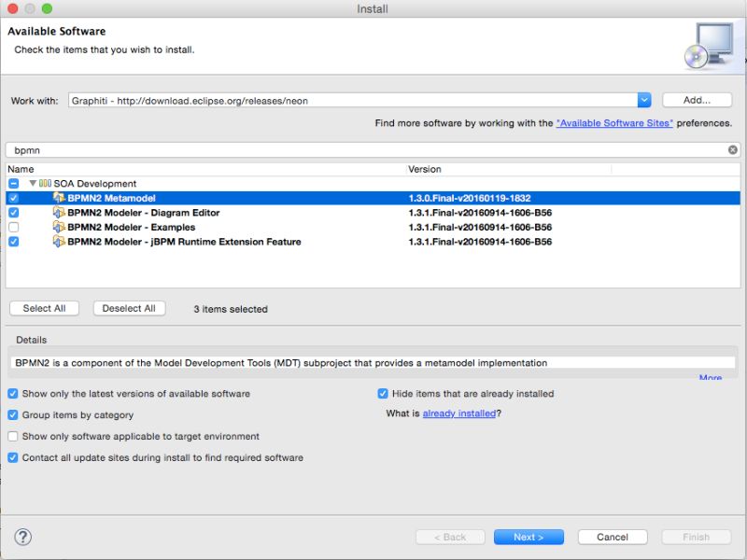Viewport: 747px width, 560px height.
Task: Click the Deselect All button
Action: click(x=129, y=308)
